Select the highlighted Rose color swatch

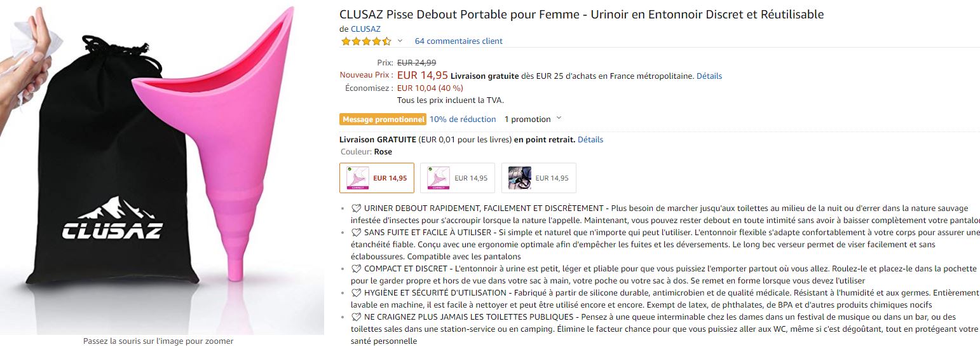(x=377, y=178)
